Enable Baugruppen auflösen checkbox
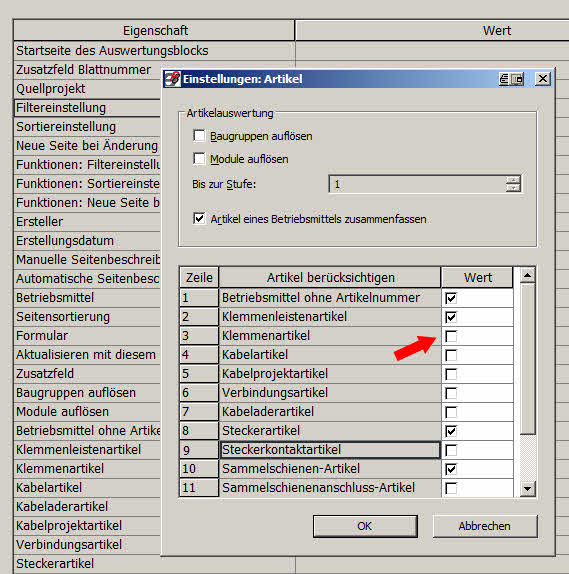The height and width of the screenshot is (574, 569). 199,136
